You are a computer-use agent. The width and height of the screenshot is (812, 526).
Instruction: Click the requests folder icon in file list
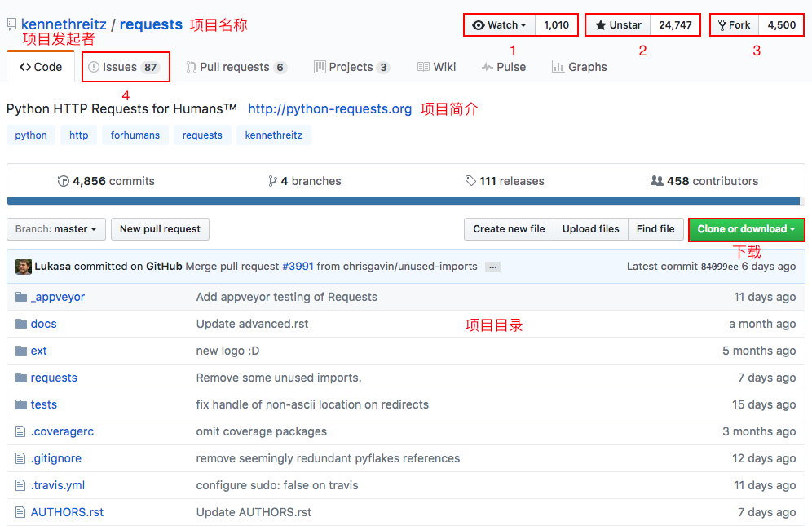[20, 378]
